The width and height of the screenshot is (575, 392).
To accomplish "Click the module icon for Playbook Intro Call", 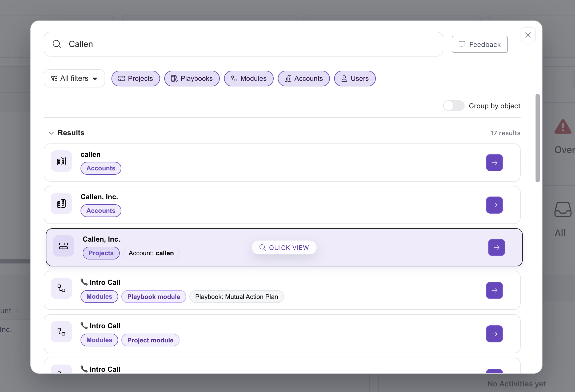I will (61, 288).
